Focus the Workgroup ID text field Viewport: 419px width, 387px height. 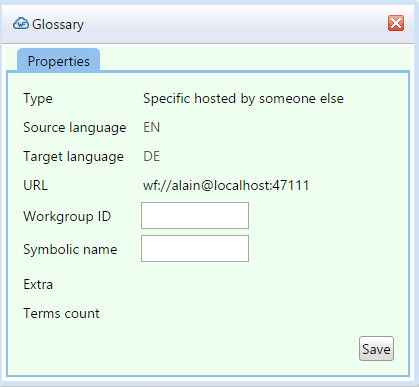click(195, 215)
